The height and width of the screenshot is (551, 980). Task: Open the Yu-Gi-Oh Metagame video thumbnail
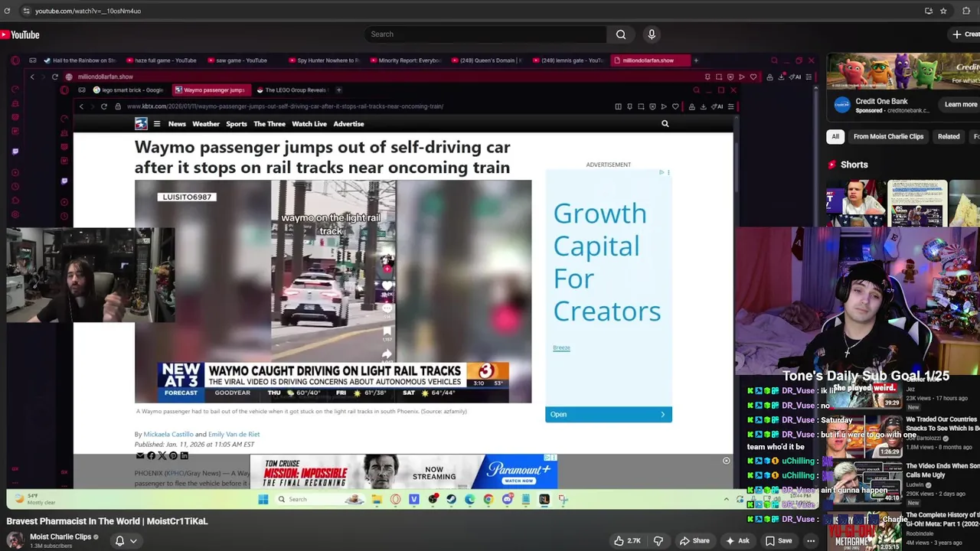point(864,530)
